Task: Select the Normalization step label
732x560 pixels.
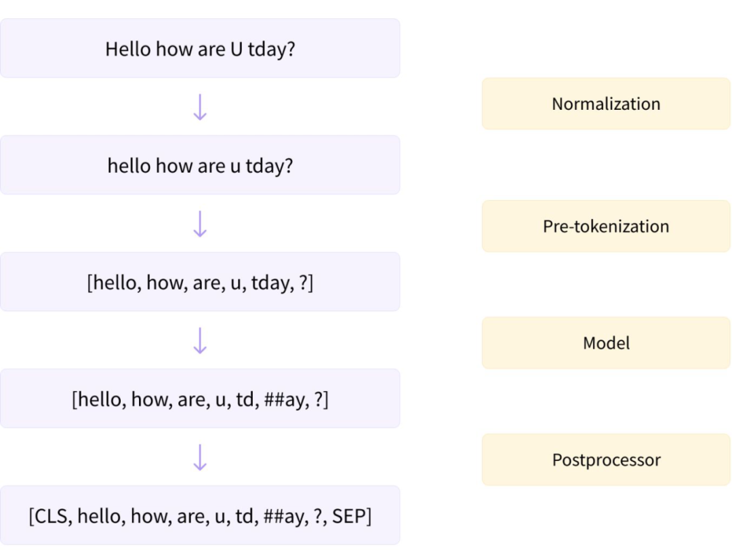Action: [606, 104]
